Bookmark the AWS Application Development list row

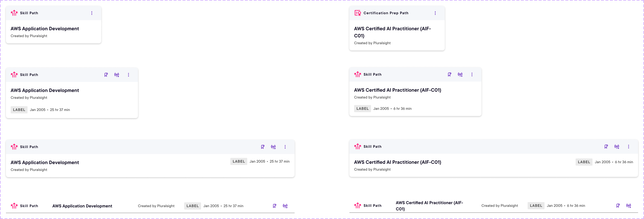point(274,206)
